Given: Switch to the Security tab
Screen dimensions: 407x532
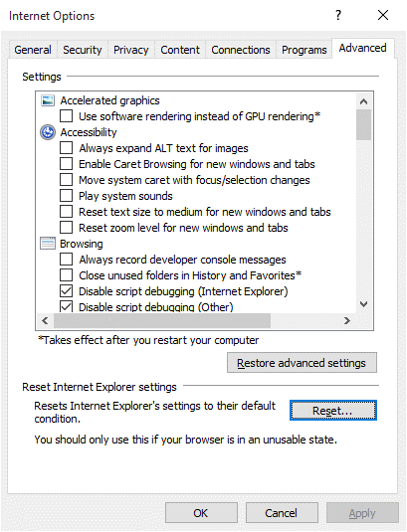Looking at the screenshot, I should [x=83, y=50].
